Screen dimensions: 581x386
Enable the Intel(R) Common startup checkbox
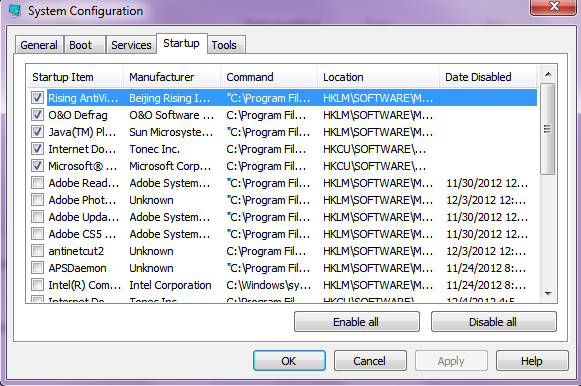pos(37,285)
